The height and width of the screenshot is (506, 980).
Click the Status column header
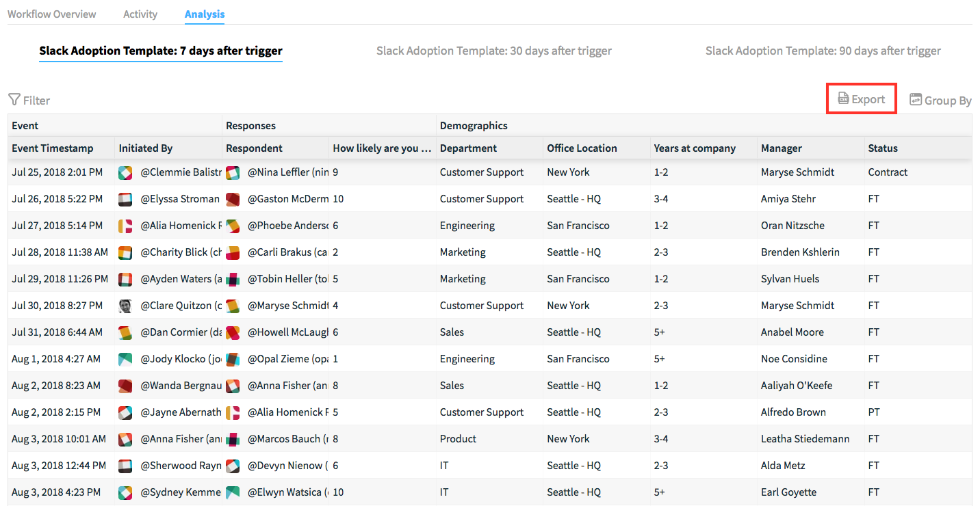[883, 148]
